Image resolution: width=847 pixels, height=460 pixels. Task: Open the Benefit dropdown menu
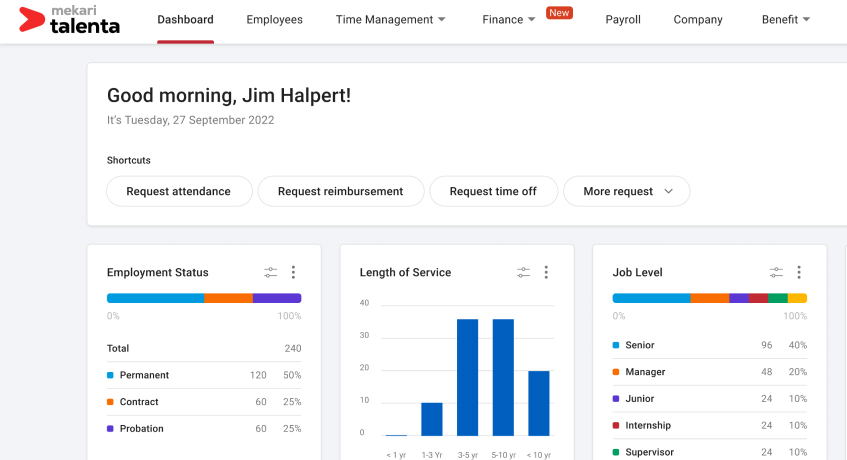[x=786, y=20]
